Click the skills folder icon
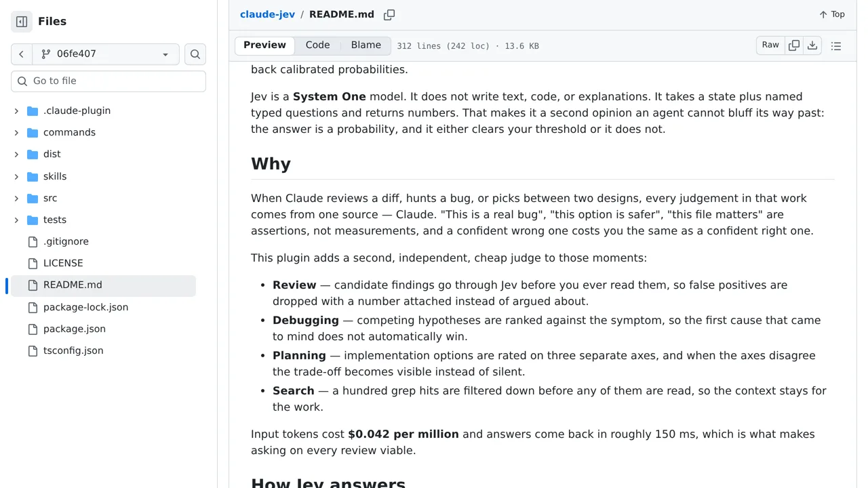Viewport: 868px width, 488px height. tap(33, 176)
